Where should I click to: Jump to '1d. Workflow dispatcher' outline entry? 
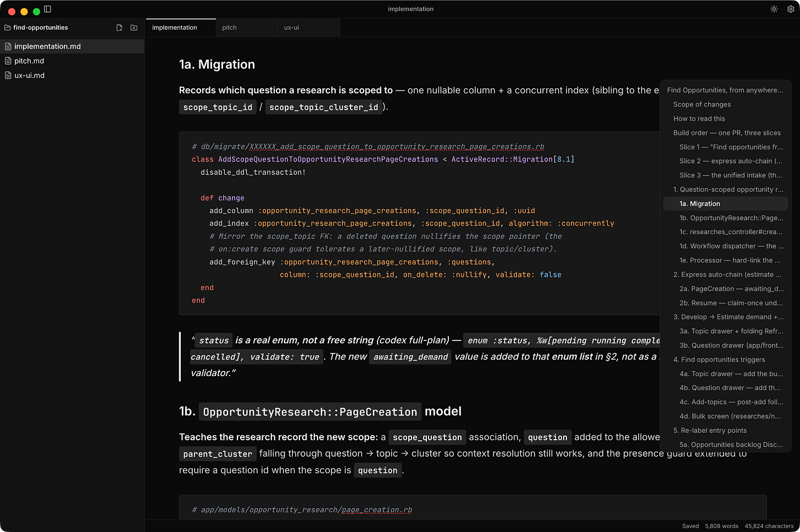(x=725, y=246)
